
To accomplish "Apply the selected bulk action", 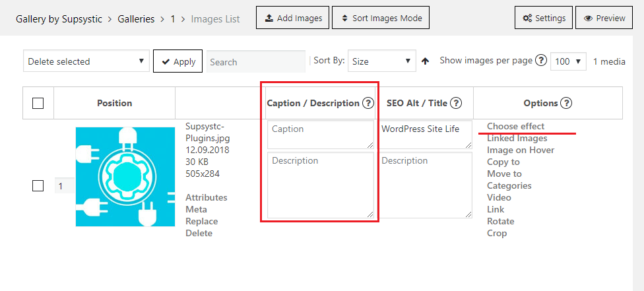I will tap(178, 61).
